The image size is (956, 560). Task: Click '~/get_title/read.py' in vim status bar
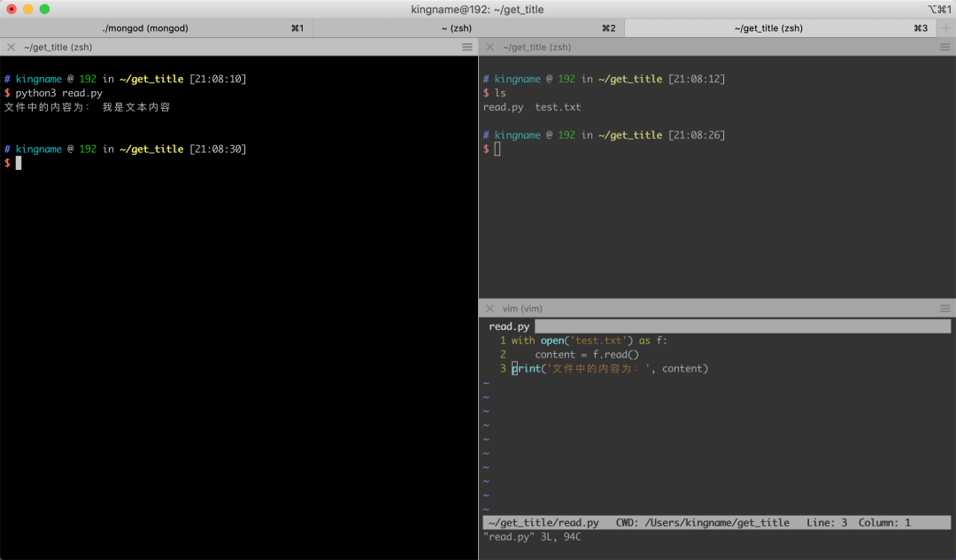(x=544, y=523)
